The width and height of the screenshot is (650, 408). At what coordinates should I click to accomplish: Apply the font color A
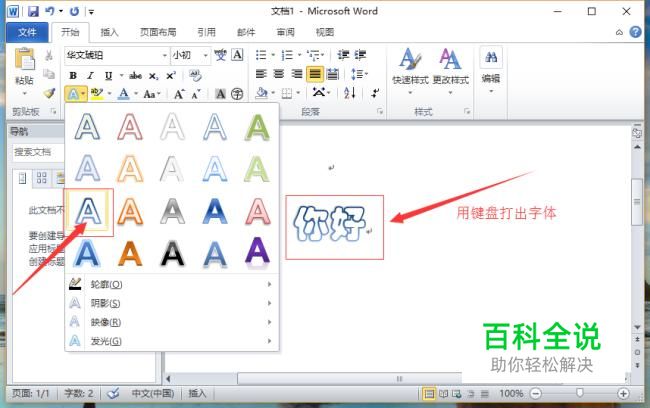[124, 94]
